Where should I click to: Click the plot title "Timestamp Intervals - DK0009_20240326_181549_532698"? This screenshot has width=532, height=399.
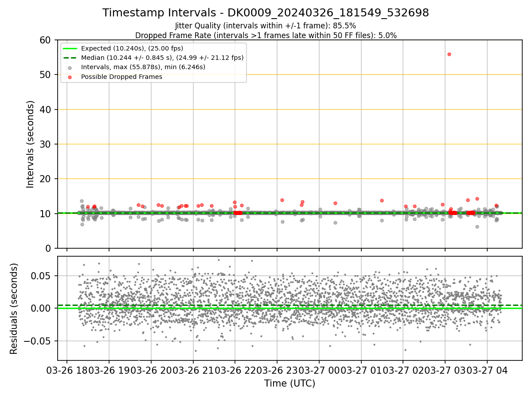pyautogui.click(x=266, y=13)
